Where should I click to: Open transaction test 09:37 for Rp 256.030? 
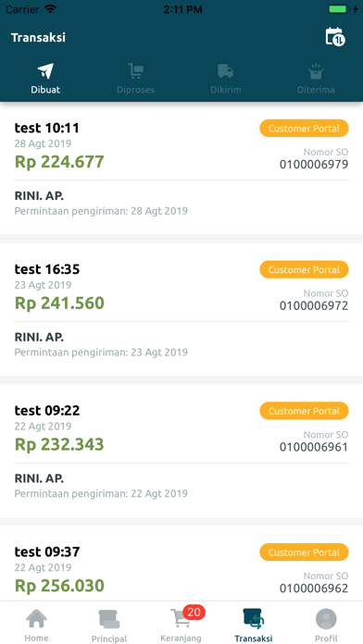(x=181, y=563)
